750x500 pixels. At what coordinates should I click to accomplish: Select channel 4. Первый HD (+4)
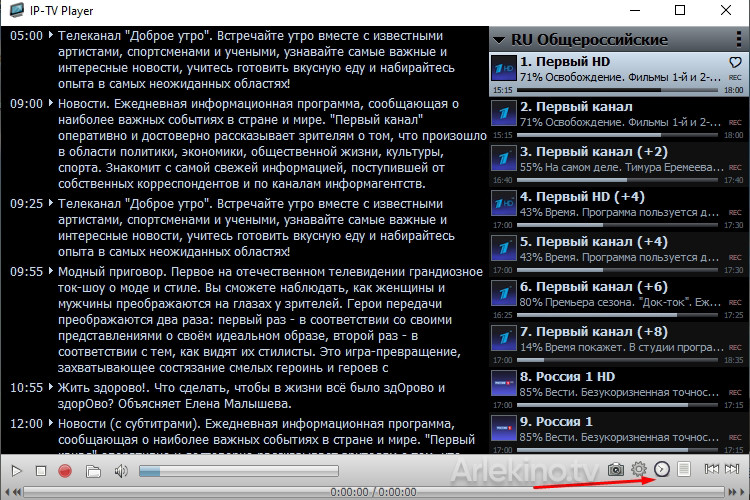[x=618, y=210]
